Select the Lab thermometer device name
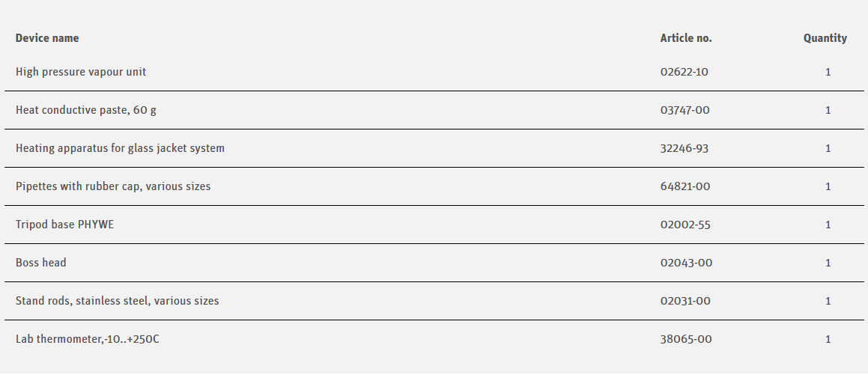The image size is (868, 375). tap(88, 339)
